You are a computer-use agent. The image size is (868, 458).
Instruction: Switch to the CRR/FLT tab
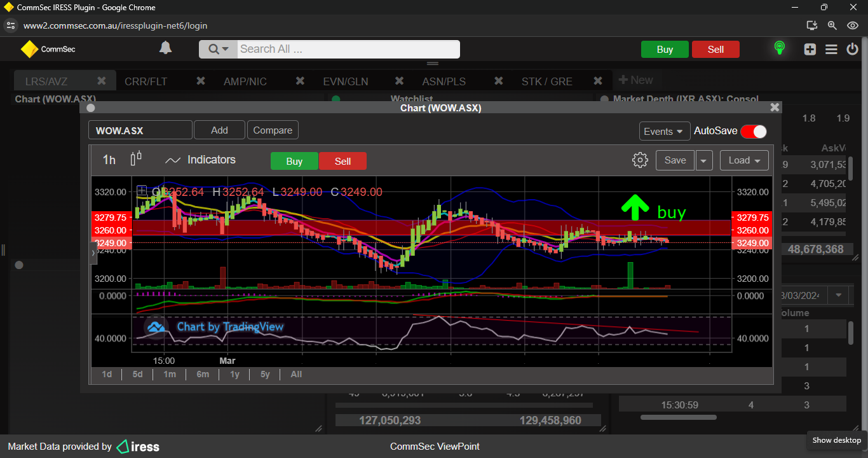tap(146, 81)
